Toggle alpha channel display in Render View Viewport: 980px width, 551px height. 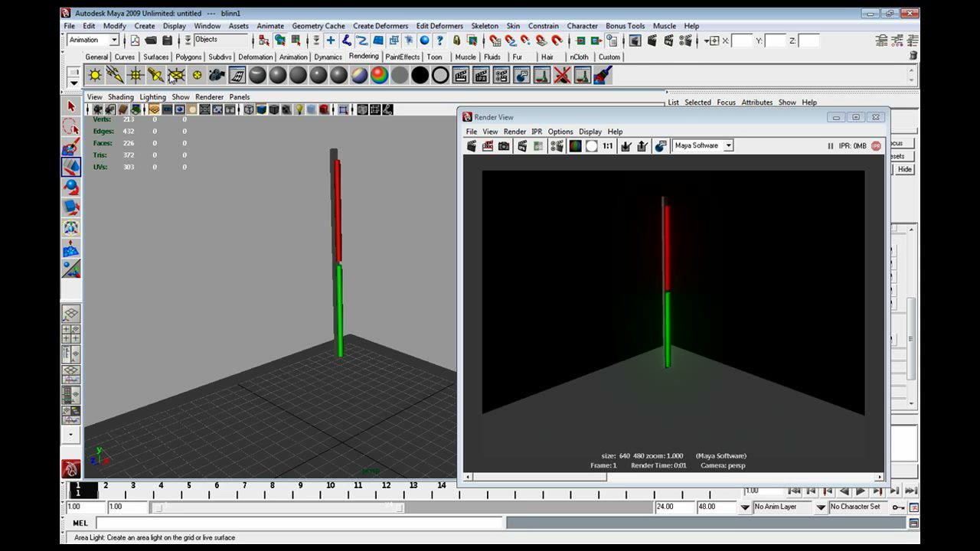click(x=591, y=145)
